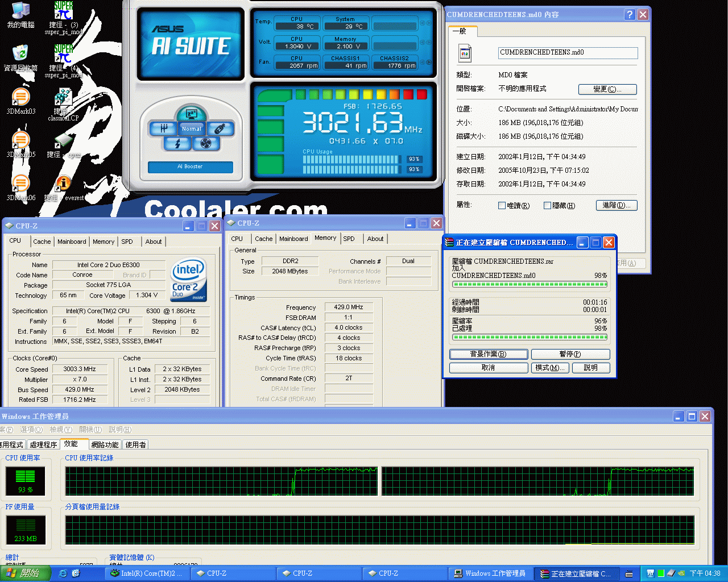
Task: Click left arrow beside the Temp readings row
Action: (x=422, y=23)
